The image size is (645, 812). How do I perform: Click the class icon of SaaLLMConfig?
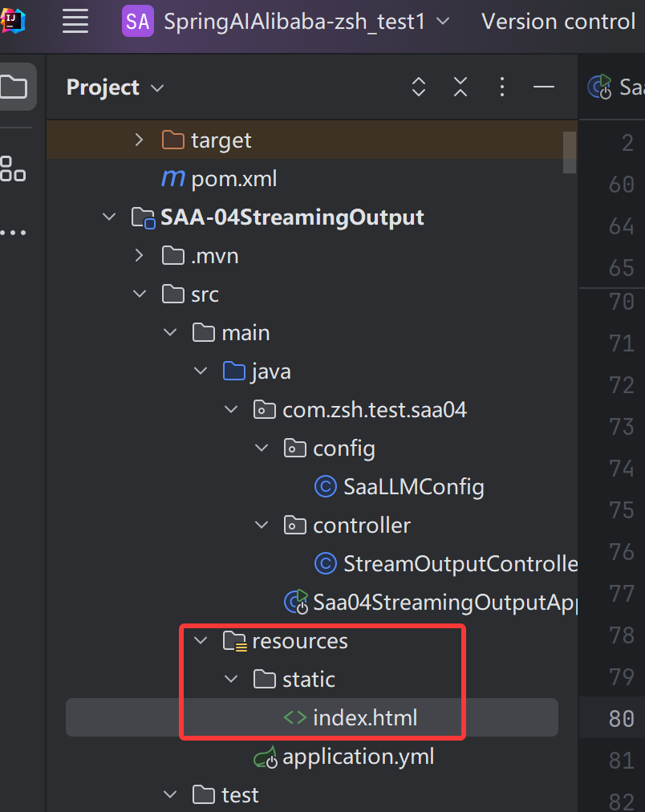(326, 487)
